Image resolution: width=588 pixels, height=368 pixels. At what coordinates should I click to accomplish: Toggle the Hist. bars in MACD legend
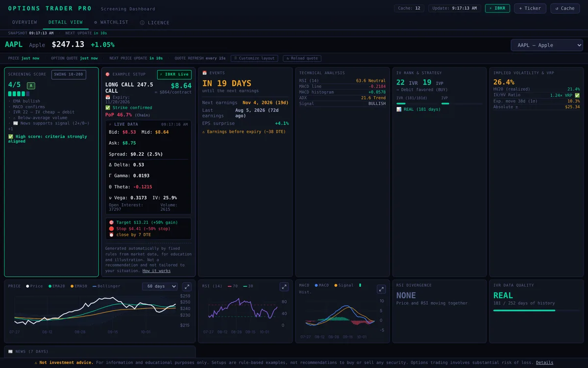pos(360,285)
